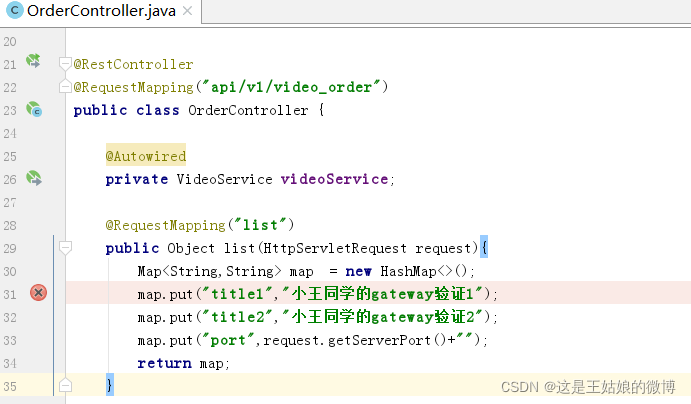Click the highlighted @Autowired annotation

tap(146, 156)
